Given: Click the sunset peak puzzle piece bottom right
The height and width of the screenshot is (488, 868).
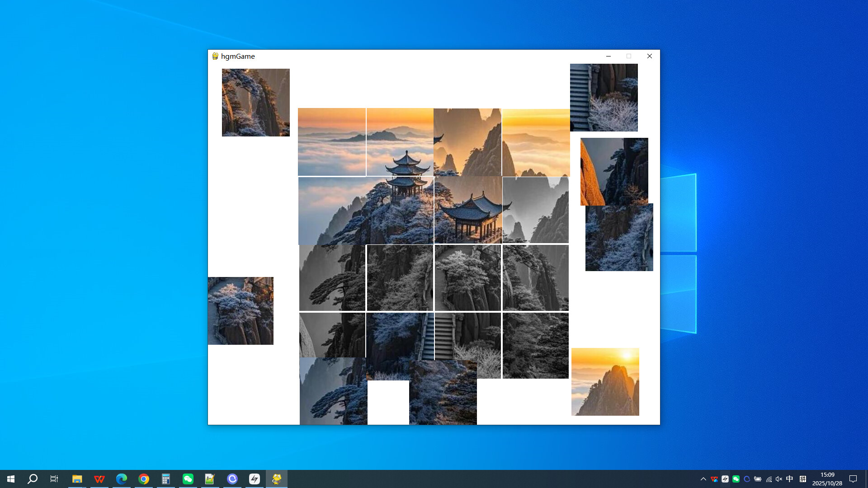Looking at the screenshot, I should (605, 382).
